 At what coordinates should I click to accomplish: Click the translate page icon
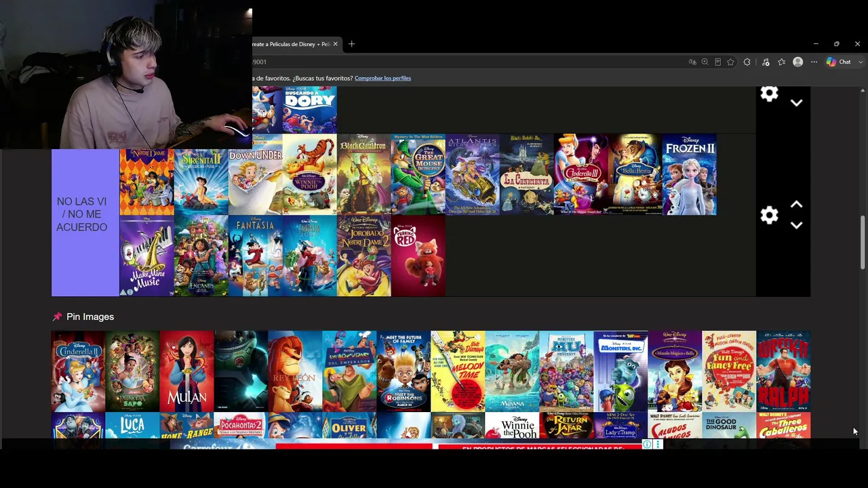coord(692,62)
